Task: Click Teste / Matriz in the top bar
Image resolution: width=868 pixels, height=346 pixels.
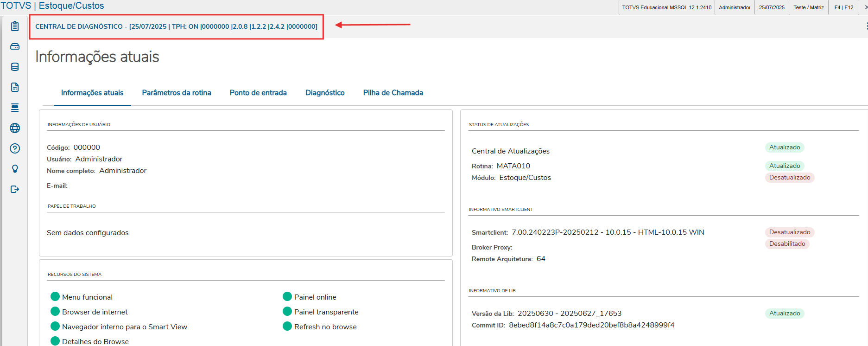Action: [x=809, y=7]
